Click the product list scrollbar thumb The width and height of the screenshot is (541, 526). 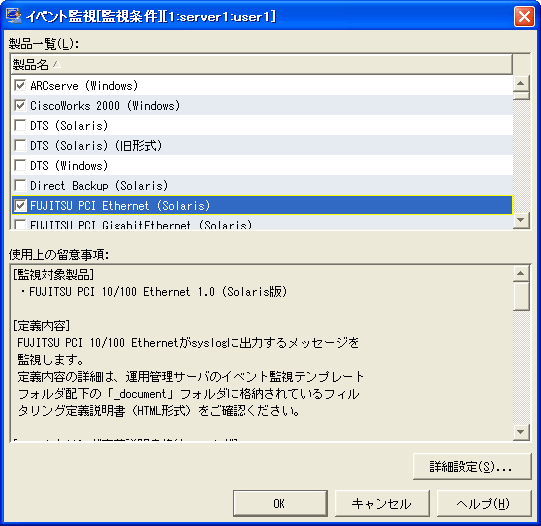click(521, 96)
